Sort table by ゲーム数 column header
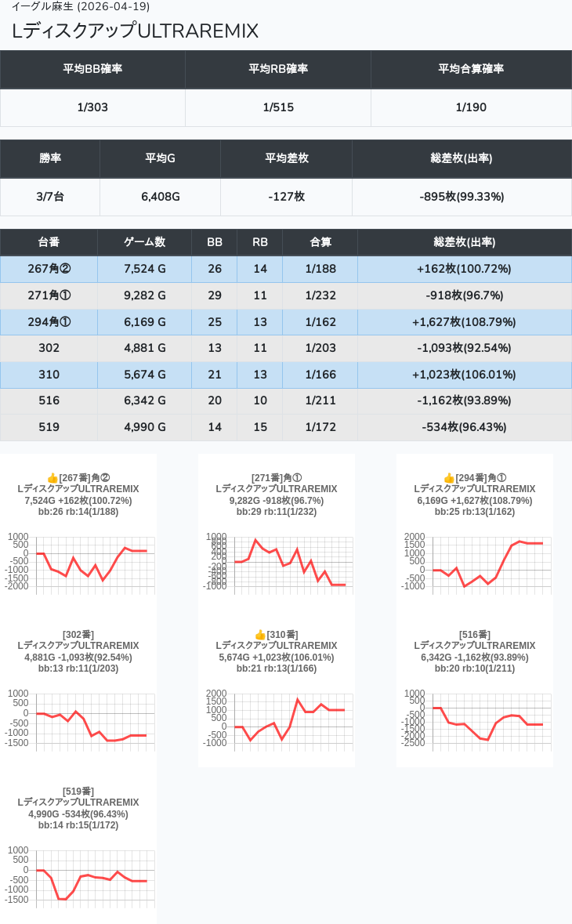 (144, 242)
